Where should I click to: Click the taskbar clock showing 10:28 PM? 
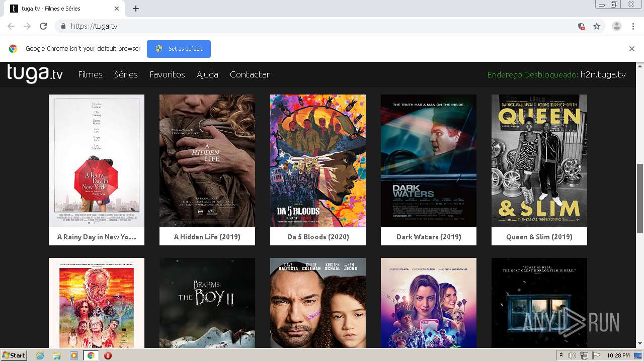[x=618, y=355]
